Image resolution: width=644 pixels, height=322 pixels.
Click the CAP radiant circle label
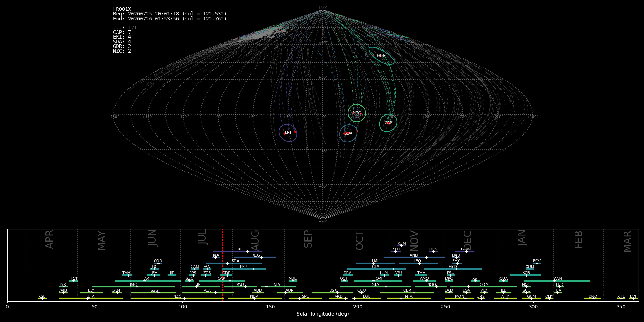click(x=388, y=123)
